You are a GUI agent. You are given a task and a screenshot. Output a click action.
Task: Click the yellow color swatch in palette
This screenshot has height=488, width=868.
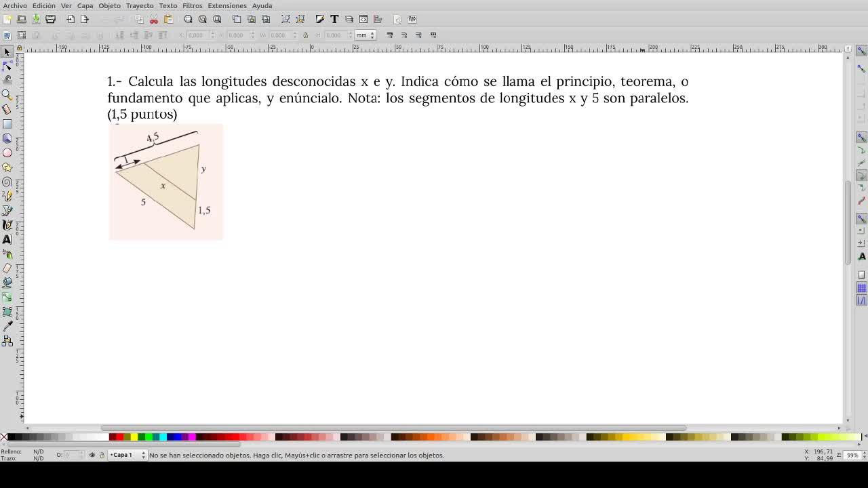[x=134, y=437]
